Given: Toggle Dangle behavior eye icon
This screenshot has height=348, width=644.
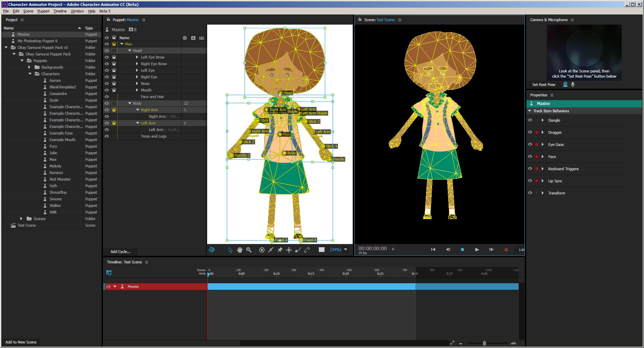Looking at the screenshot, I should 530,120.
